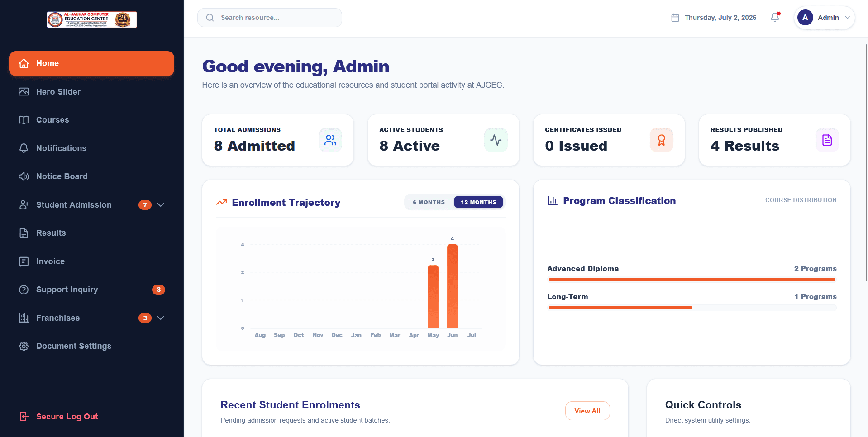This screenshot has height=437, width=868.
Task: Open the Courses menu item
Action: click(91, 120)
